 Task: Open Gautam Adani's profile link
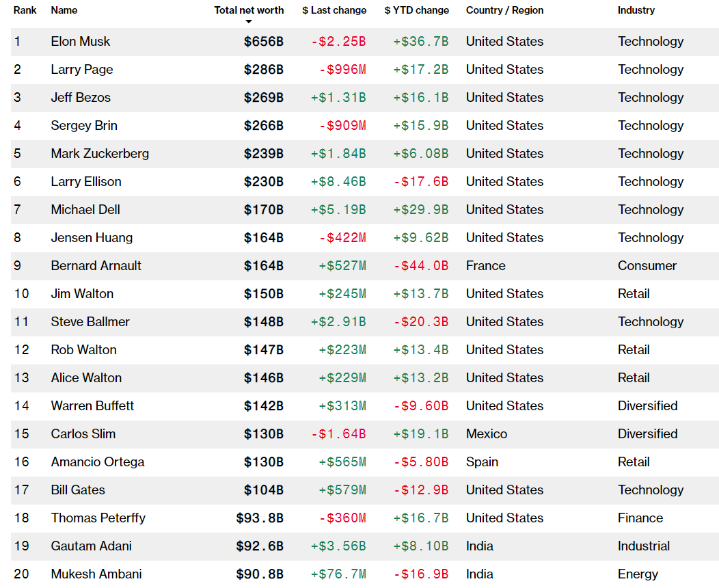click(x=91, y=546)
